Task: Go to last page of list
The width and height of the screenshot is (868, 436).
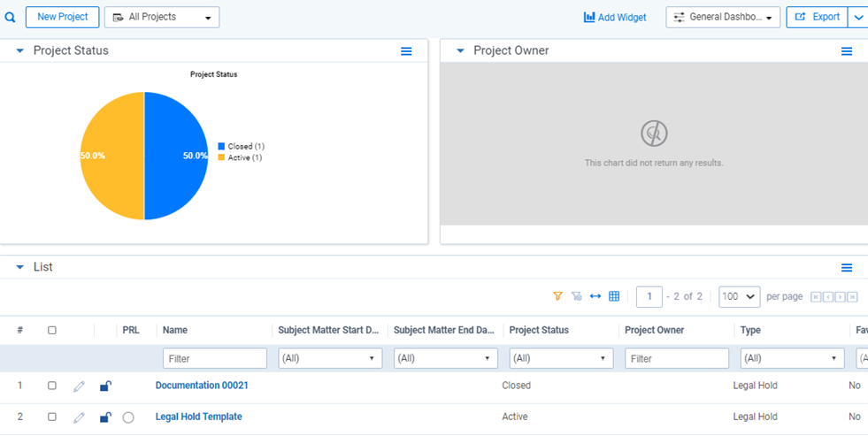Action: click(x=853, y=297)
